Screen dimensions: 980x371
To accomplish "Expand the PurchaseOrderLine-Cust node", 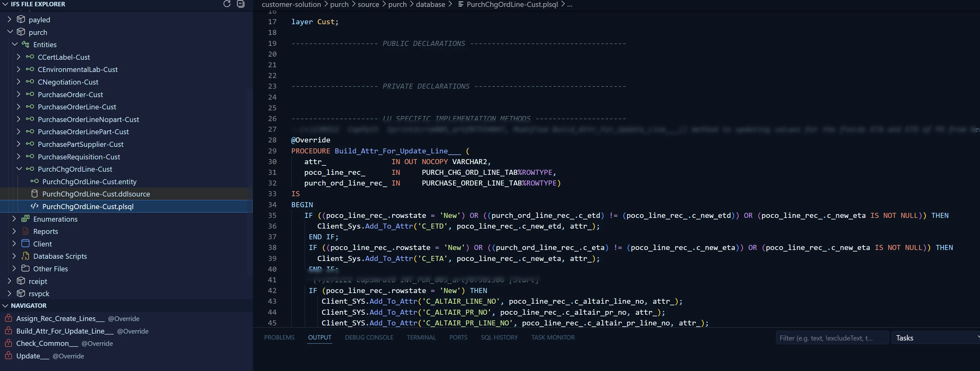I will click(x=19, y=107).
